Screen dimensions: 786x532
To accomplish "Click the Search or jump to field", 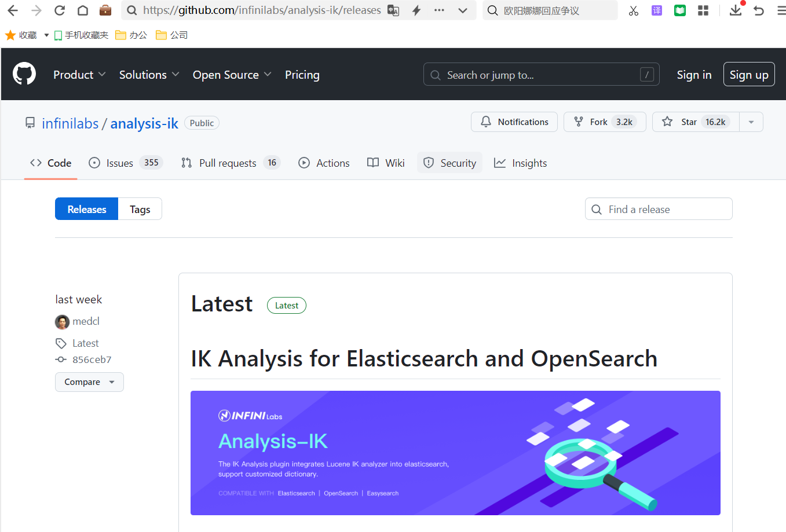I will (542, 74).
